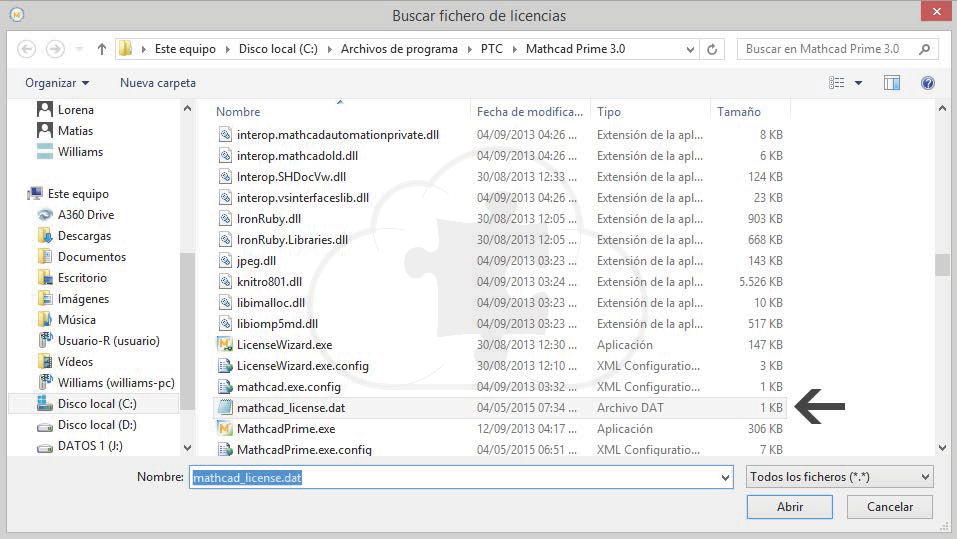Toggle the preview pane
957x539 pixels.
point(892,82)
